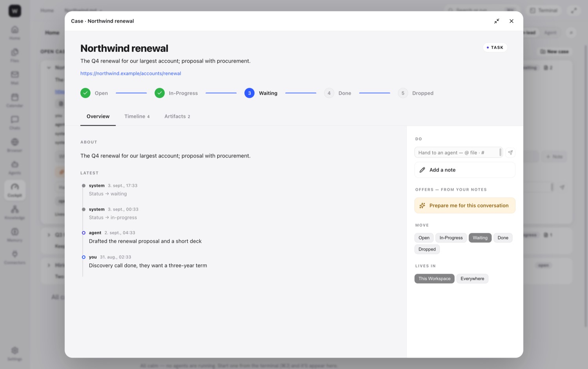Open Agents in the left sidebar
Screen dimensions: 588x369
(x=15, y=167)
